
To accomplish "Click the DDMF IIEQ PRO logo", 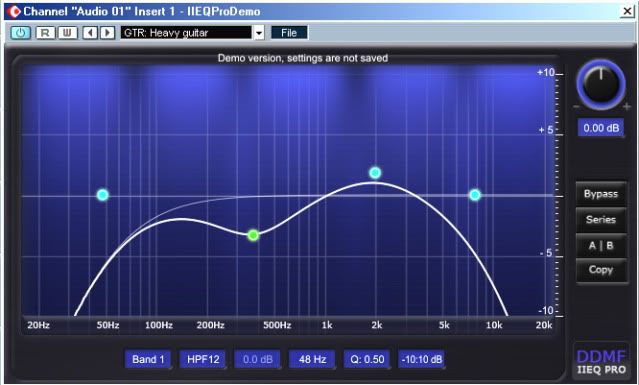I will (601, 362).
